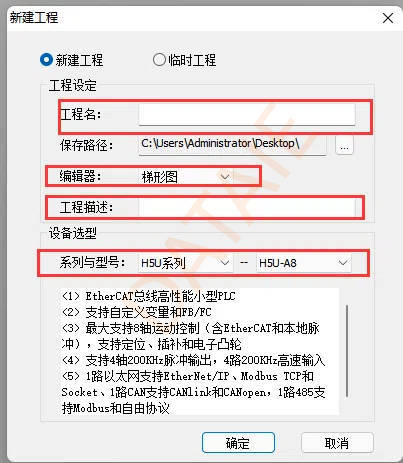Choose the 临时工程 radio option
This screenshot has width=403, height=463.
coord(159,60)
